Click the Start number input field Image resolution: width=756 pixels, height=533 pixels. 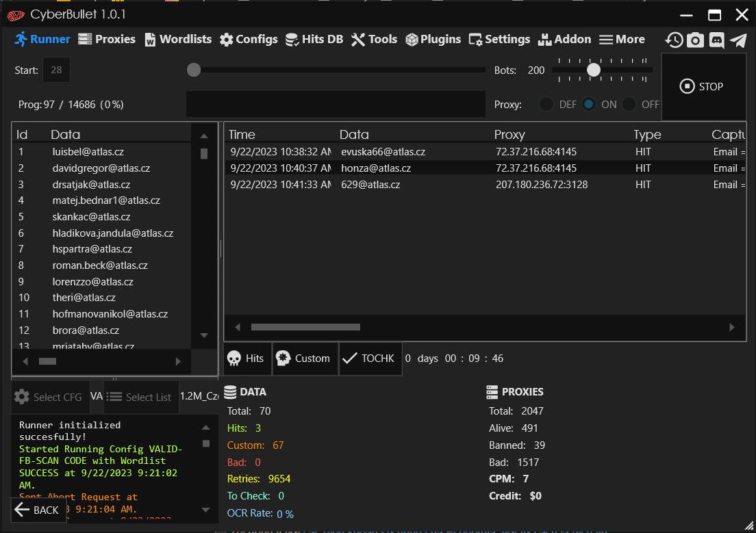(56, 70)
